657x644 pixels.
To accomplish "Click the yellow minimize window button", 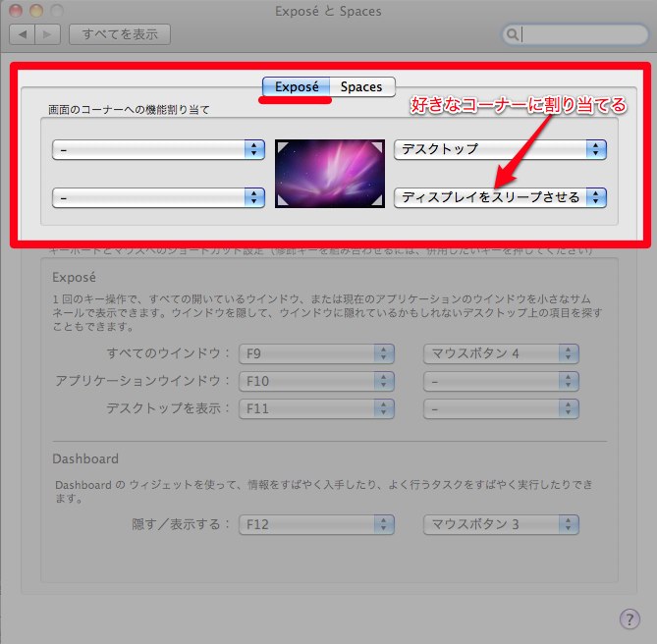I will [x=36, y=11].
